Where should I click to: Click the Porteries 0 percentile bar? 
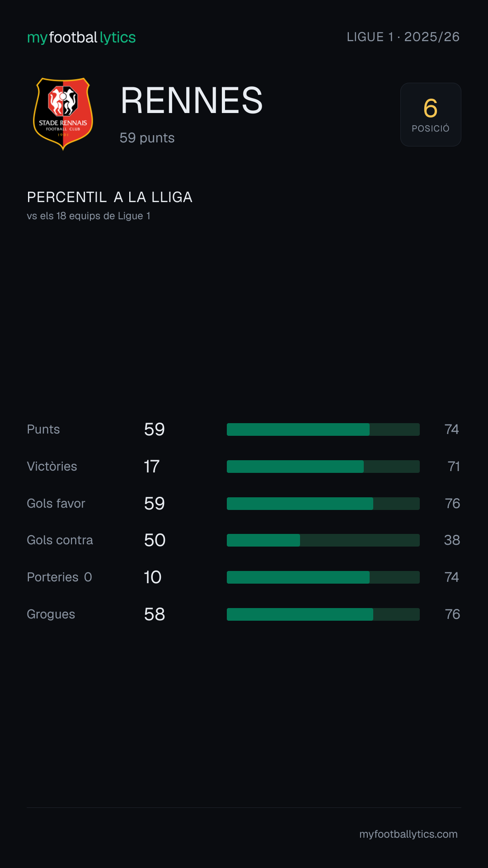tap(323, 577)
